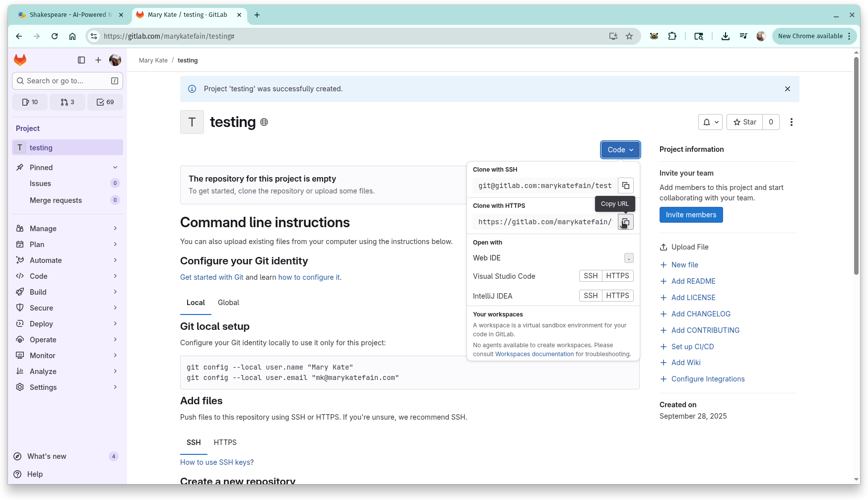Copy the HTTPS clone URL

[x=625, y=222]
